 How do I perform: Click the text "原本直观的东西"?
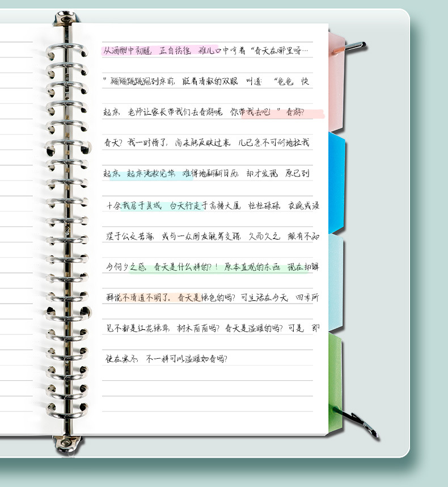tap(252, 267)
